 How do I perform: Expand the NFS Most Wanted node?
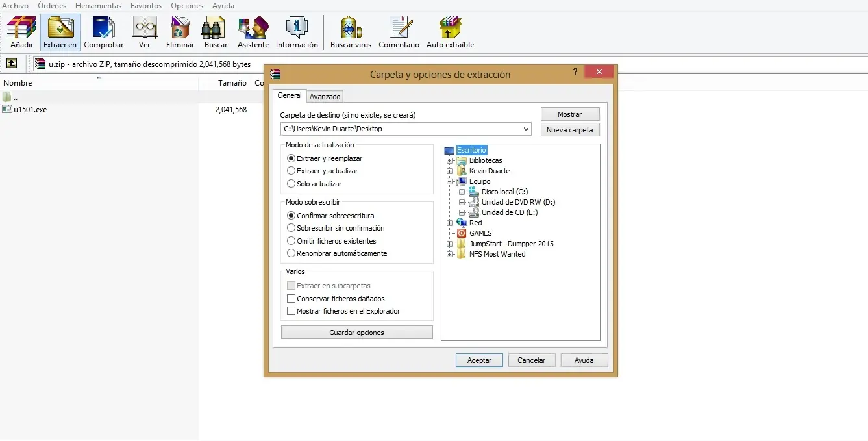(x=449, y=255)
